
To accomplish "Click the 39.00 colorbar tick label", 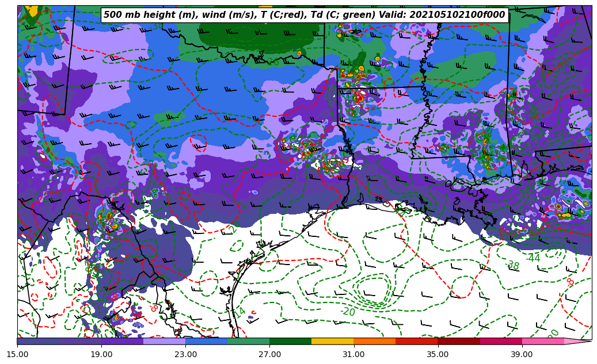I will (522, 355).
